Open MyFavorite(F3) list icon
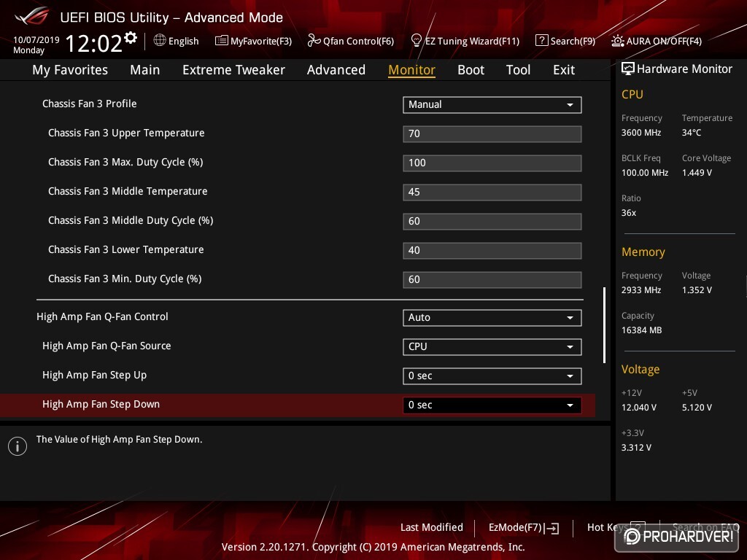This screenshot has width=747, height=560. pos(222,41)
